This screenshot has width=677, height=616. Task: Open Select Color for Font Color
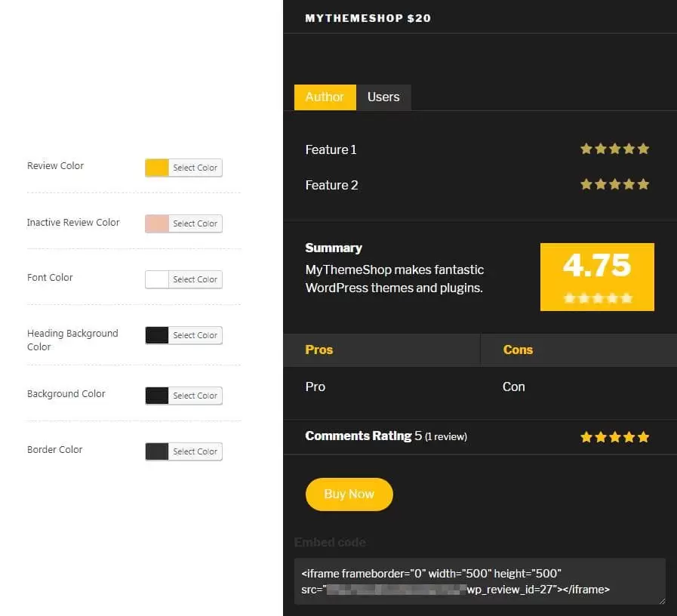click(x=195, y=279)
